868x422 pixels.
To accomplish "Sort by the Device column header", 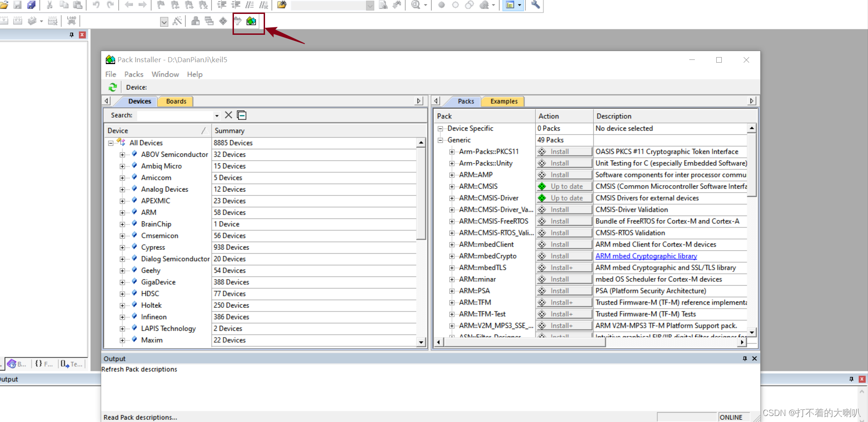I will [x=157, y=131].
